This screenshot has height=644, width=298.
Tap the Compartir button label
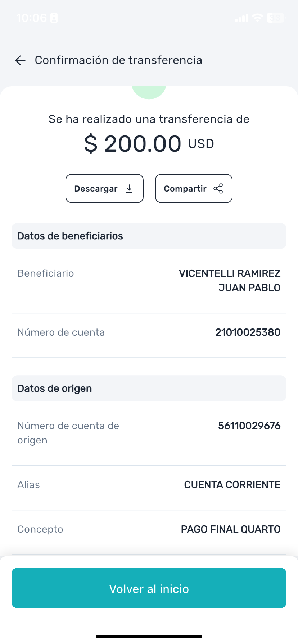[x=185, y=189]
